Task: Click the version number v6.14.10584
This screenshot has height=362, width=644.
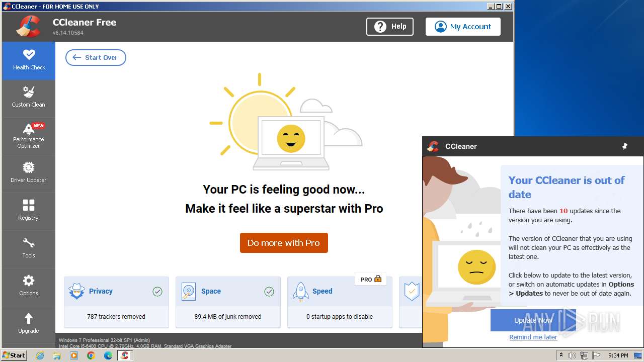Action: coord(68,33)
